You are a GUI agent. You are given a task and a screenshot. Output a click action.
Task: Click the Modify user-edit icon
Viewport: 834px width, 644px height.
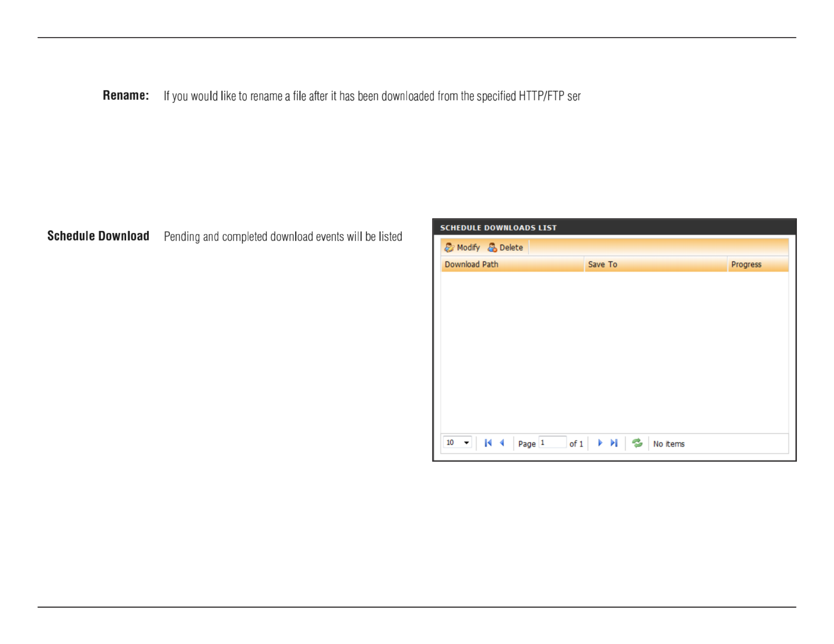click(449, 247)
